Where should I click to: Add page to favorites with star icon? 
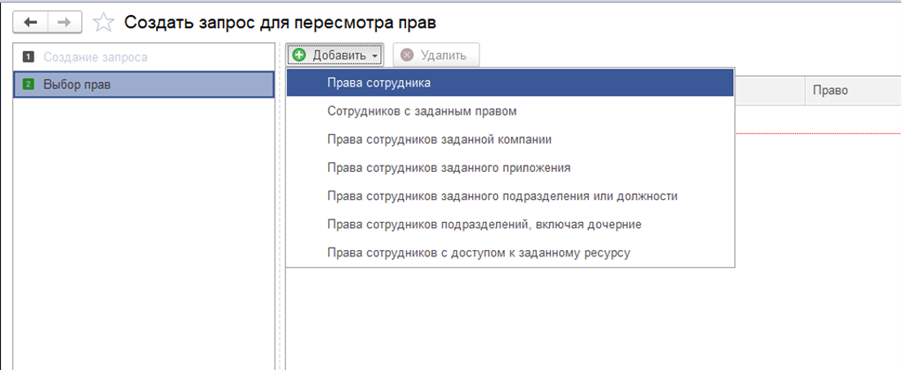104,22
